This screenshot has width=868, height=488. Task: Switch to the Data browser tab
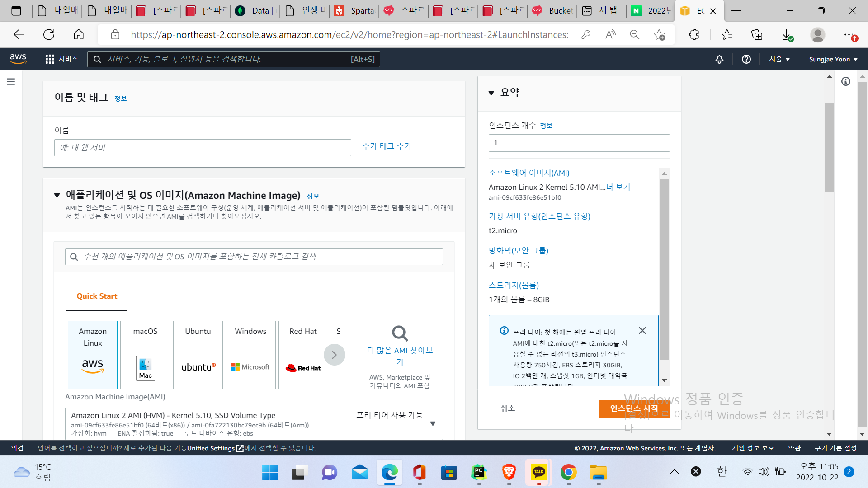tap(255, 10)
